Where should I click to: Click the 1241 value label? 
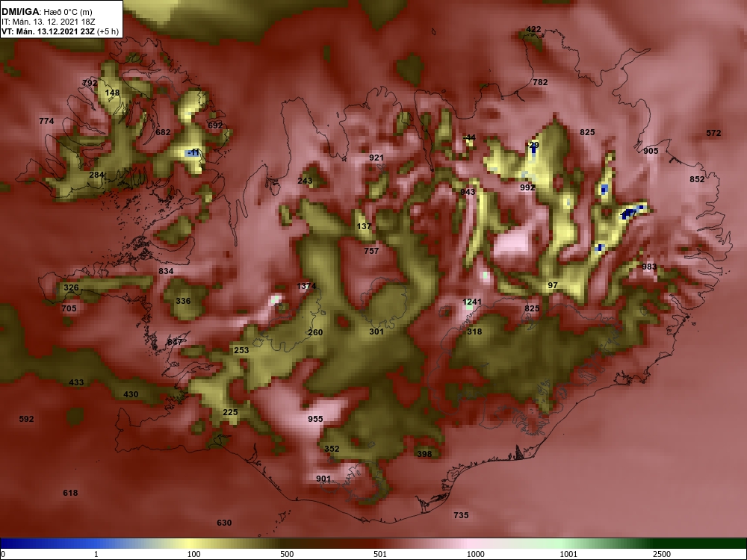472,302
